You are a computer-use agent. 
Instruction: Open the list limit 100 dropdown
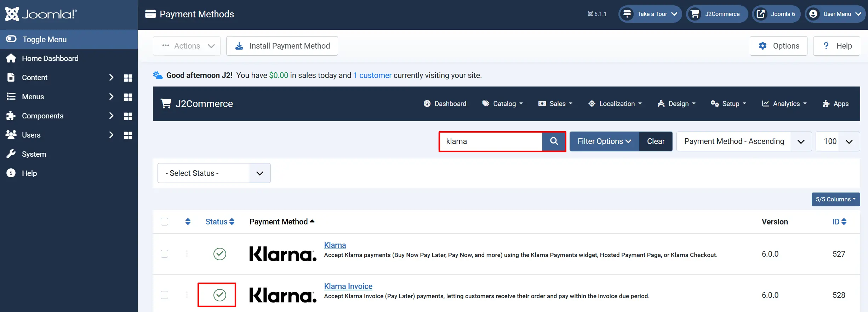pos(838,141)
